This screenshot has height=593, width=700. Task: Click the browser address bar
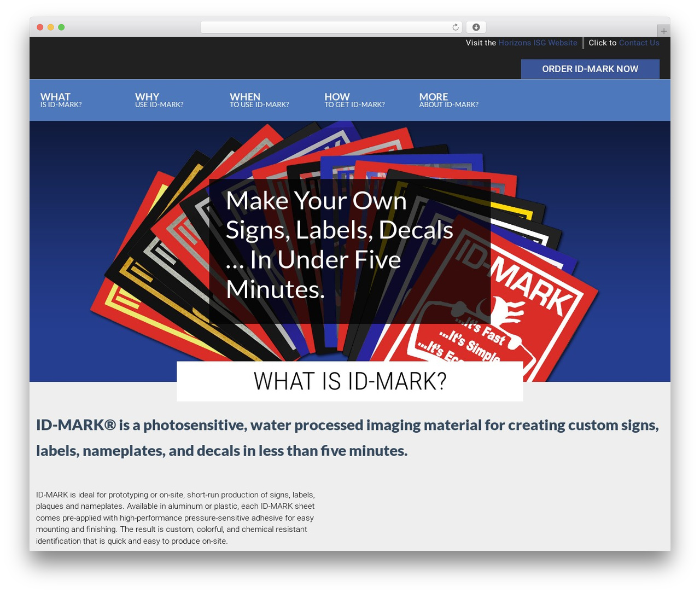coord(331,27)
